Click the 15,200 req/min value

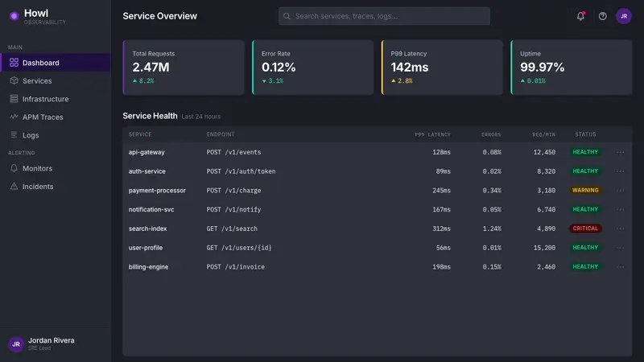[545, 248]
